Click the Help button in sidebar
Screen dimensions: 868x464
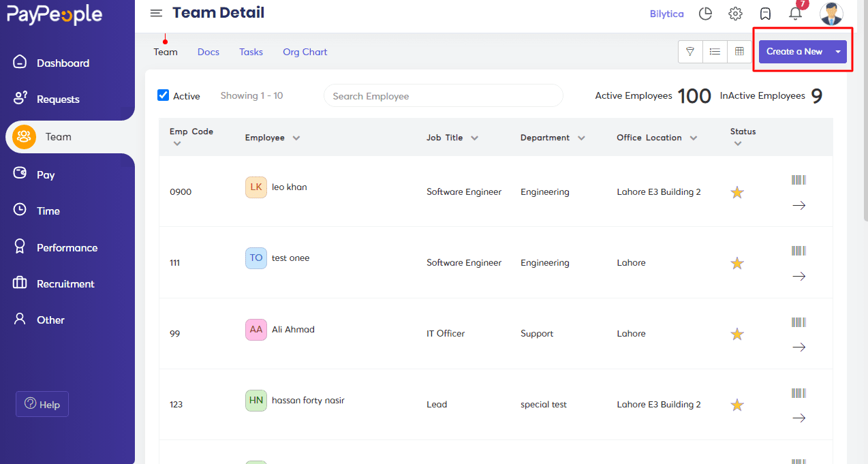click(x=42, y=404)
